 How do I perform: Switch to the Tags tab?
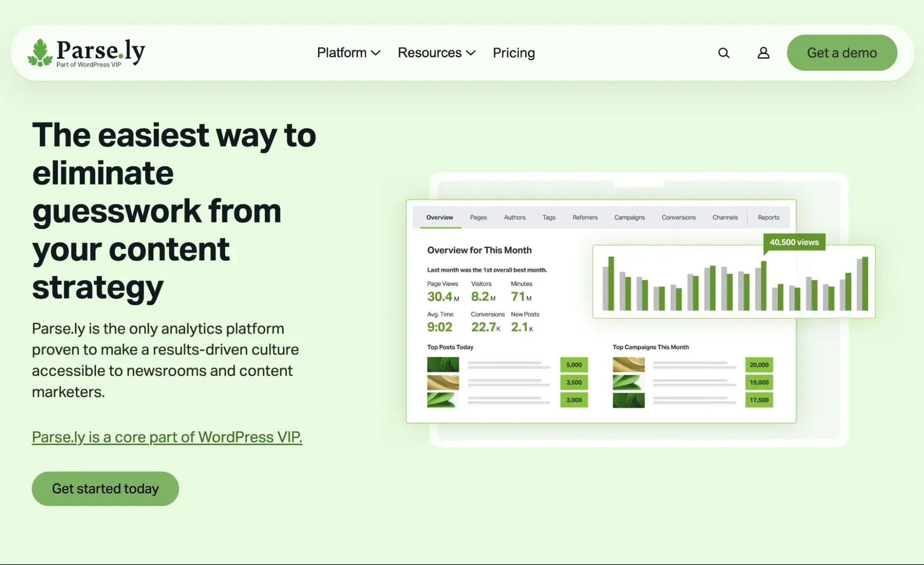click(549, 217)
